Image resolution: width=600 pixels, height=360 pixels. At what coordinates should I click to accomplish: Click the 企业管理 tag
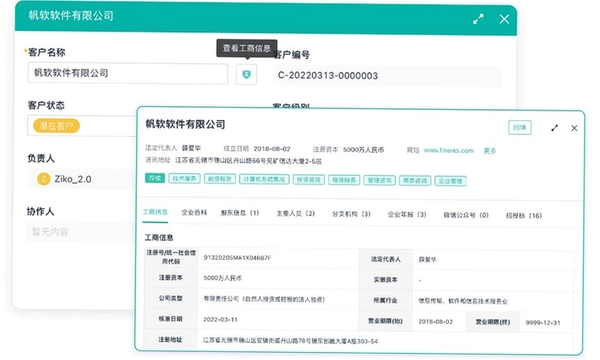pos(450,181)
